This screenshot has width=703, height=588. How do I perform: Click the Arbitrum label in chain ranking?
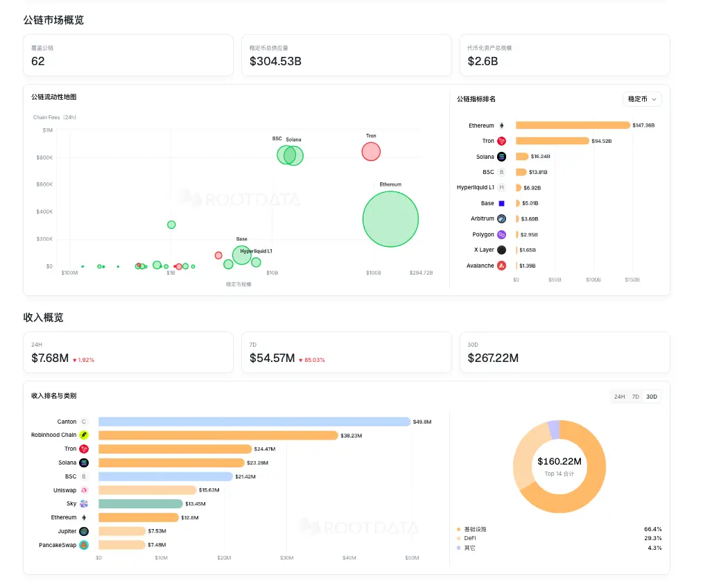pos(483,218)
